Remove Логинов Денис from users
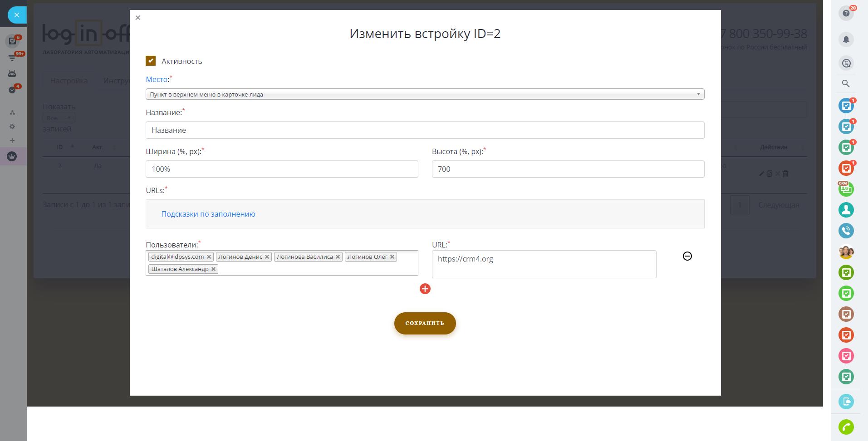Screen dimensions: 868x441 267,257
